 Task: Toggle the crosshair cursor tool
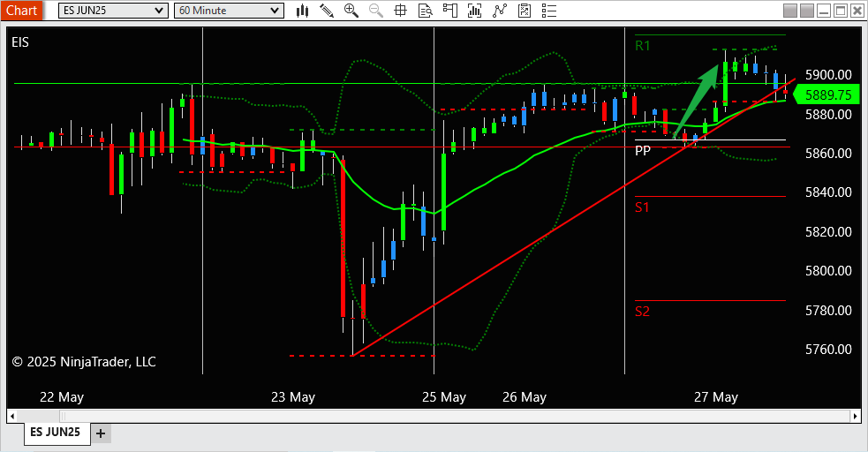[x=400, y=11]
